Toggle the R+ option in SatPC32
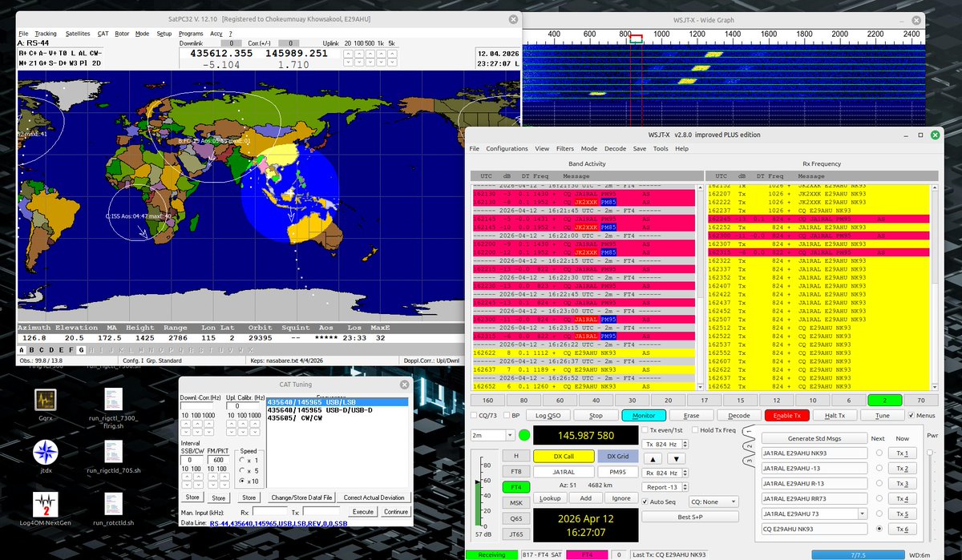The image size is (962, 560). click(x=22, y=52)
